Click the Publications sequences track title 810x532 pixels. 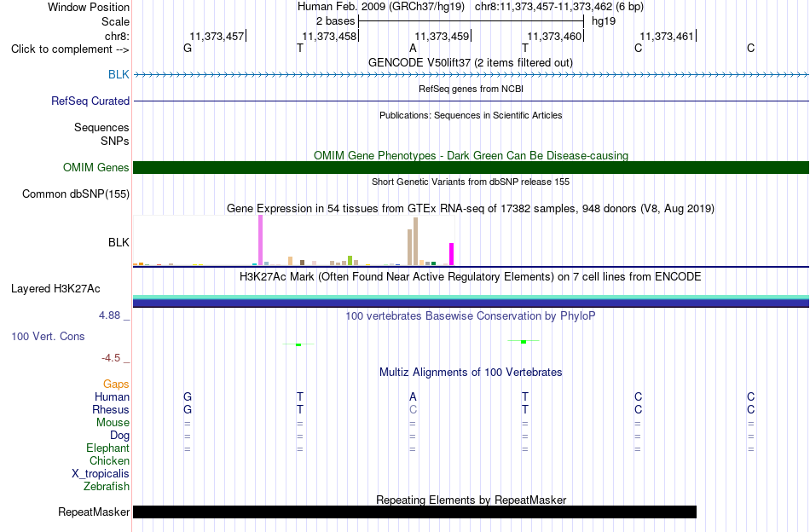coord(471,115)
